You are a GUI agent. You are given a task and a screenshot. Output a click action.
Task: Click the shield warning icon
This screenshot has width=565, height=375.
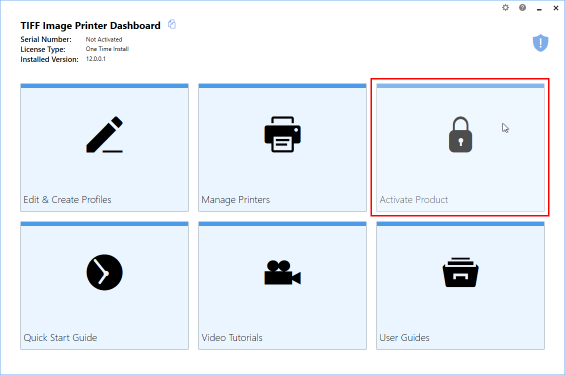(540, 43)
